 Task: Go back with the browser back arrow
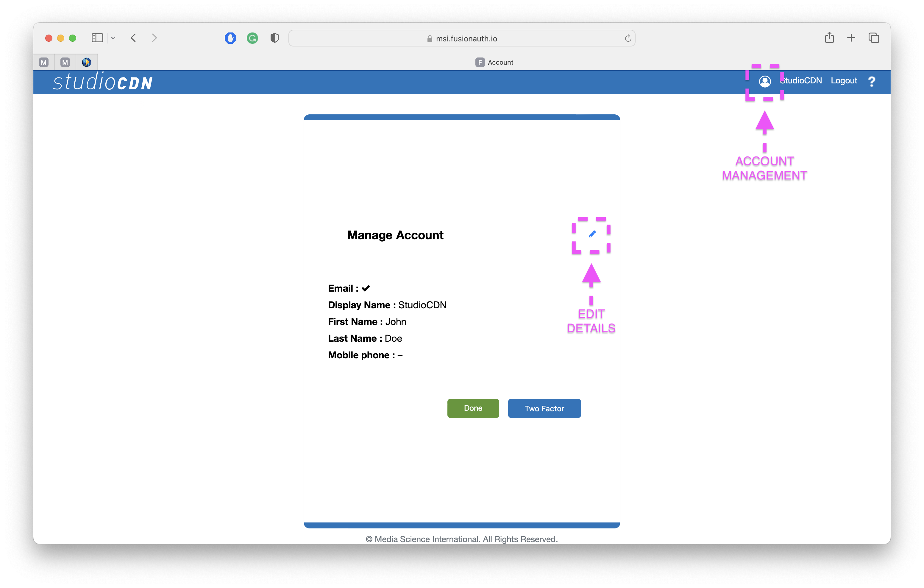point(133,38)
